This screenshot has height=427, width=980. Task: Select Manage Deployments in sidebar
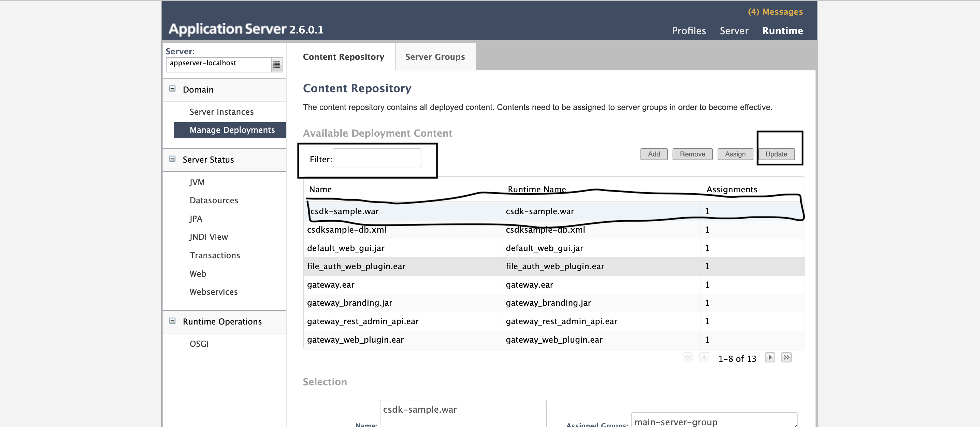pos(230,130)
